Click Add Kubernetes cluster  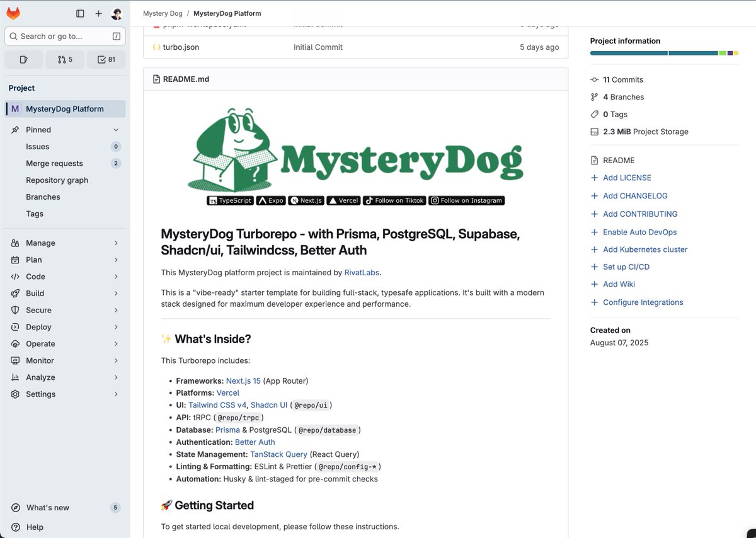click(x=645, y=249)
